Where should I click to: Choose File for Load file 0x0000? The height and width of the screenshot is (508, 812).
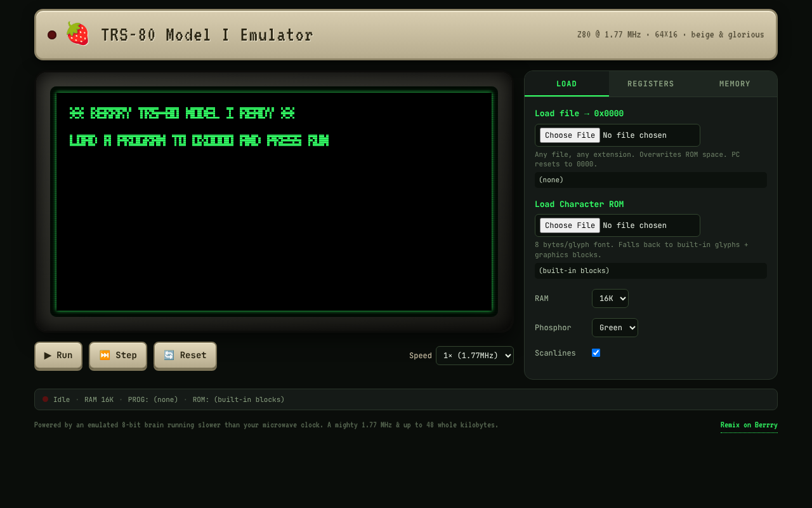(x=570, y=135)
